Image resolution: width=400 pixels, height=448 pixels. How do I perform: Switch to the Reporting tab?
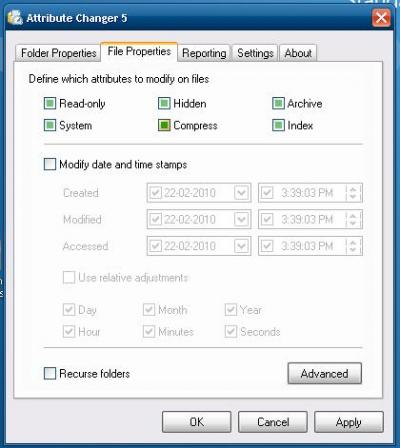(204, 53)
